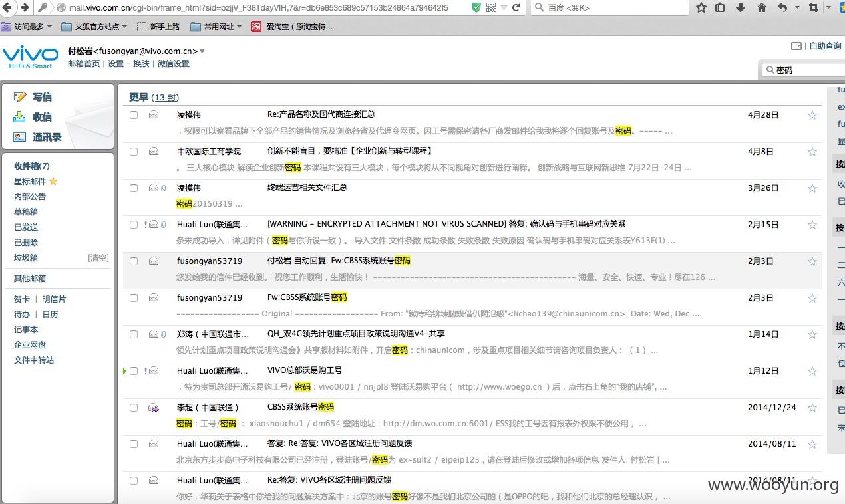
Task: Click the 爱淘宝 bookmark icon
Action: [x=256, y=27]
